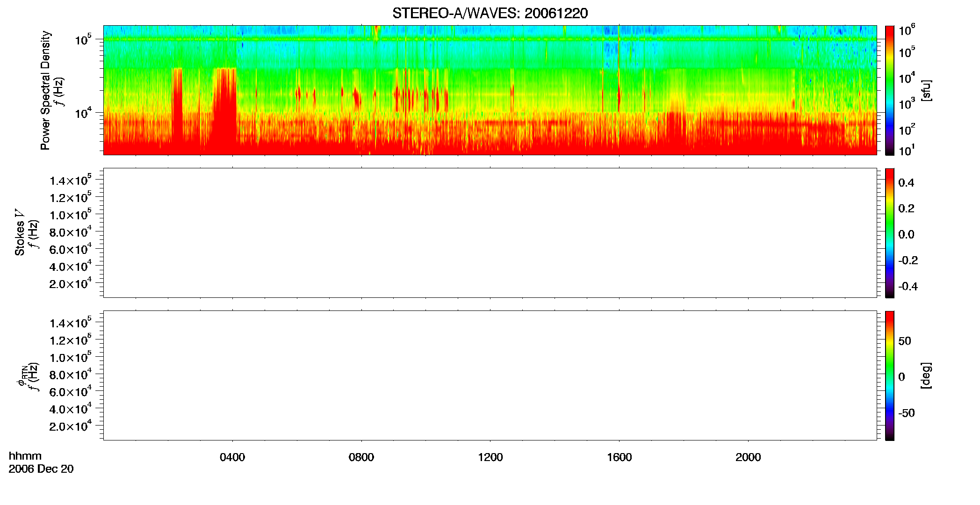Click the 6.0×10^4 tick in phi panel
Screen dimensions: 980x505
(71, 391)
